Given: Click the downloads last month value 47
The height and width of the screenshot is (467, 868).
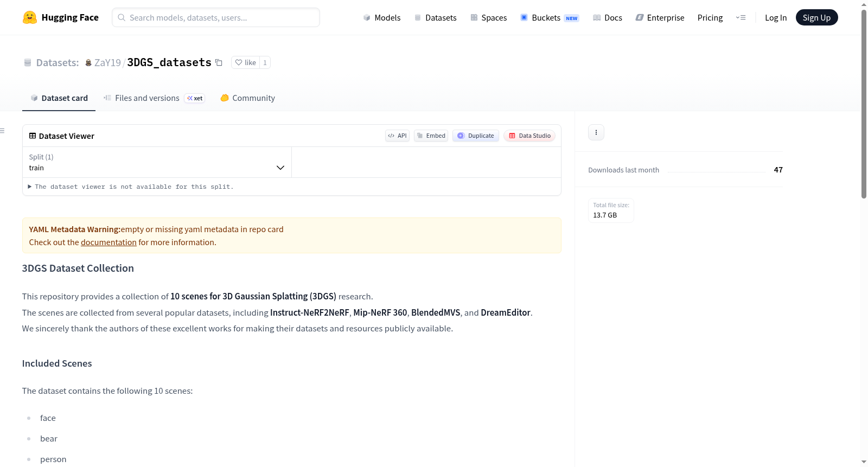Looking at the screenshot, I should (778, 170).
